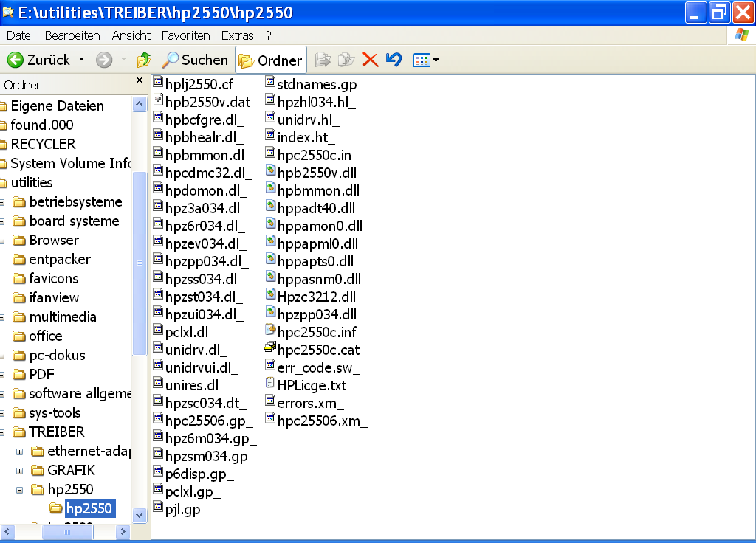Open Suchen search magnifier
Image resolution: width=756 pixels, height=543 pixels.
click(170, 60)
